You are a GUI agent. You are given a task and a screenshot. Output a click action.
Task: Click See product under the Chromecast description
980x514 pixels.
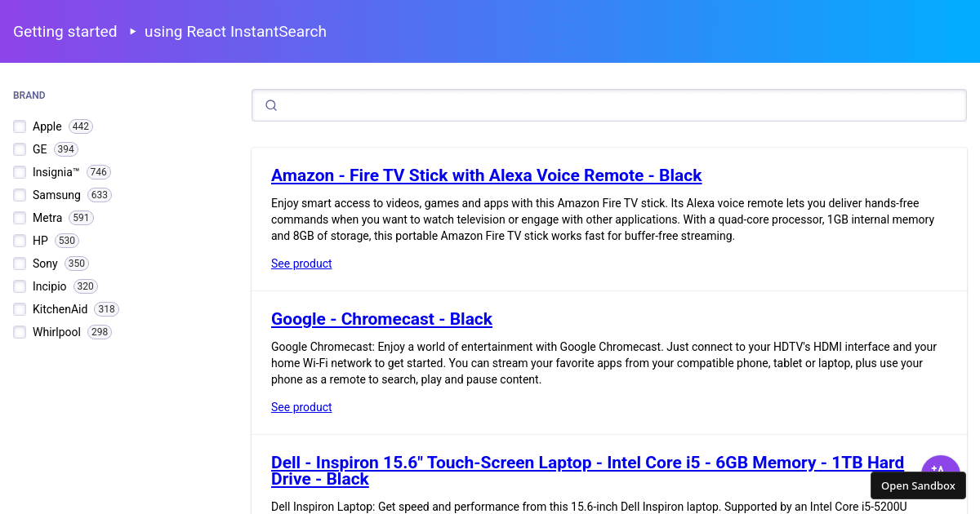(301, 406)
